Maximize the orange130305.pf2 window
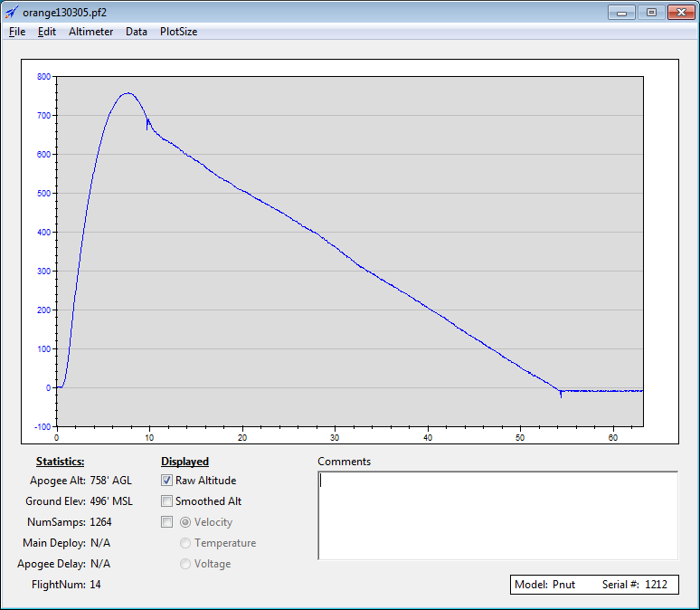Image resolution: width=700 pixels, height=610 pixels. pos(651,13)
